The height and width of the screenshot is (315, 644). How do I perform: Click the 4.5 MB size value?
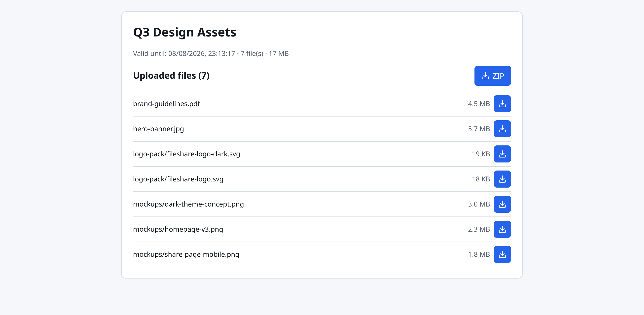479,104
